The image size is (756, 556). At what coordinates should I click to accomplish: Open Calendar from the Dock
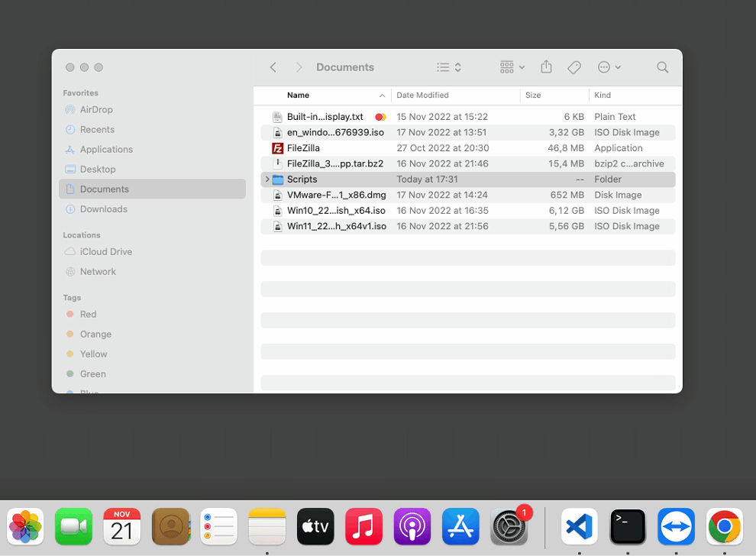[x=122, y=526]
